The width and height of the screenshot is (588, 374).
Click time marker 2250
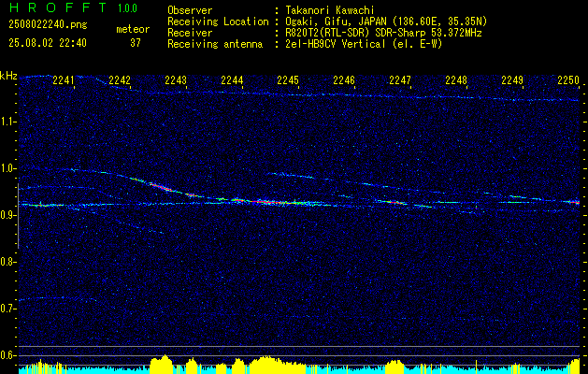tap(568, 79)
